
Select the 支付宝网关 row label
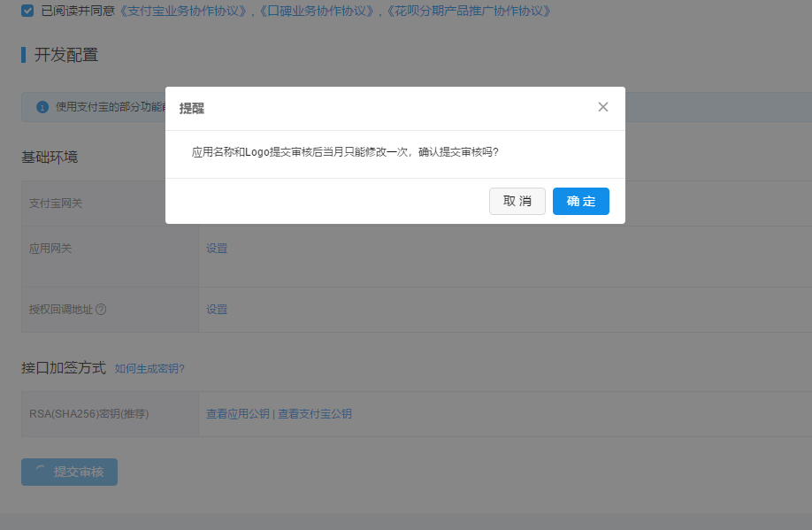56,204
